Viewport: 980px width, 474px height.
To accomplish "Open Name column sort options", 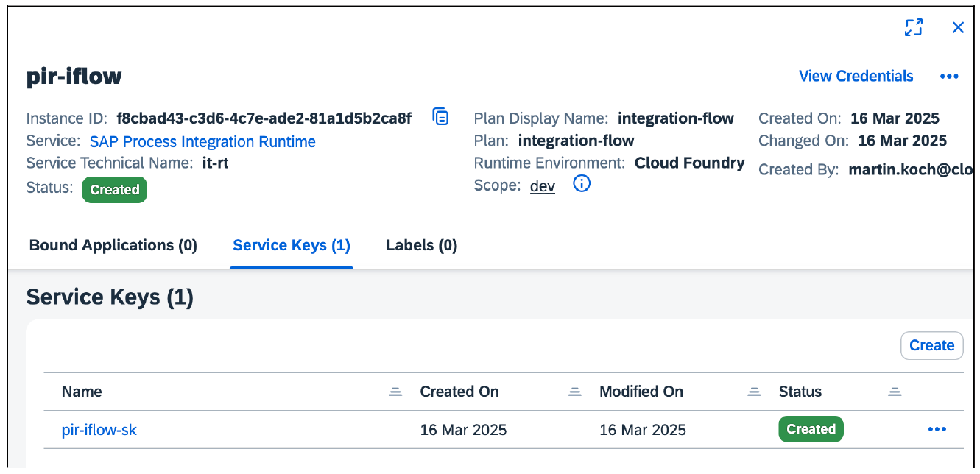I will tap(395, 392).
